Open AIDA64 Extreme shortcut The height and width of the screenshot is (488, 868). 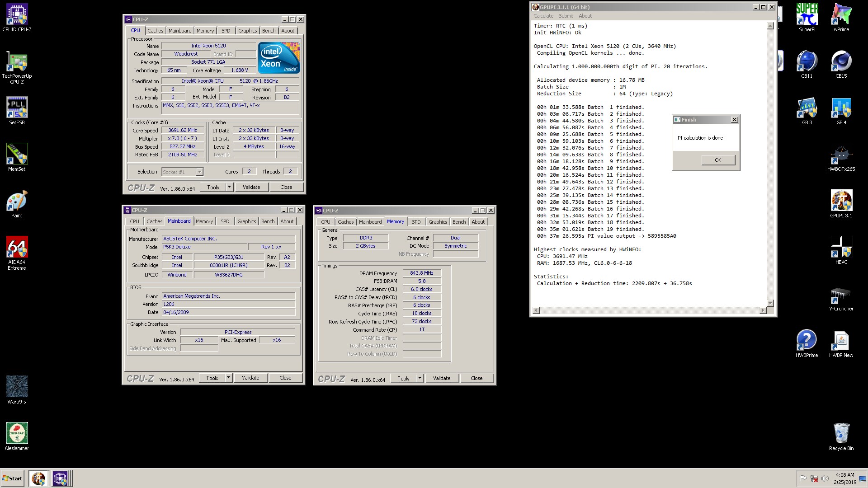pos(17,253)
